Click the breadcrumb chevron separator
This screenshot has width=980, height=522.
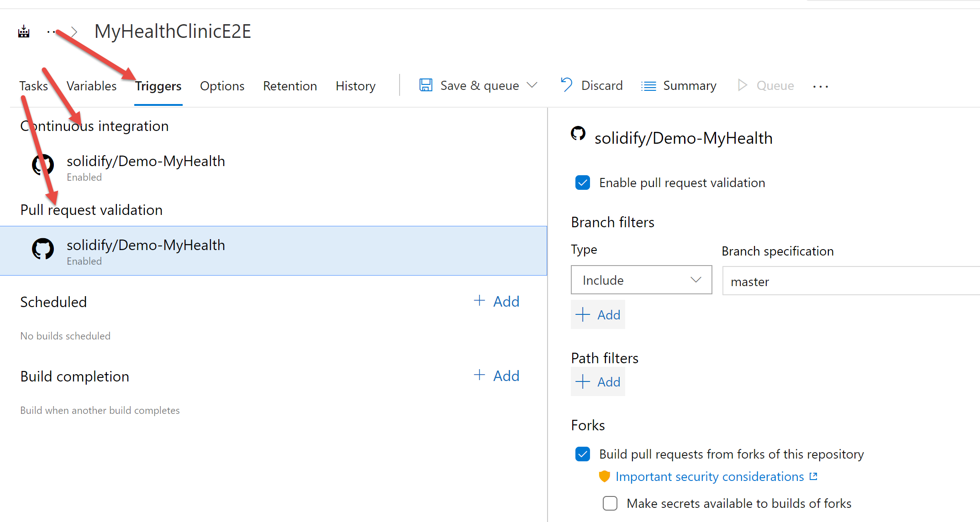click(74, 32)
